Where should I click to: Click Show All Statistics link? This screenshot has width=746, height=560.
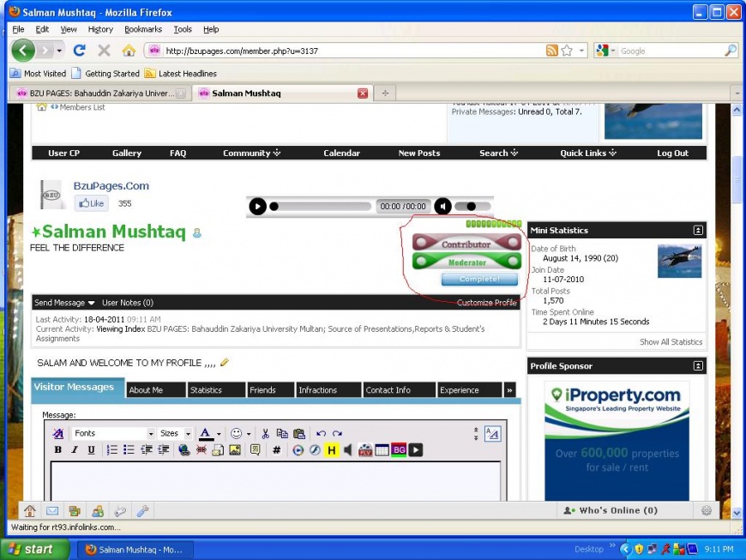point(671,342)
